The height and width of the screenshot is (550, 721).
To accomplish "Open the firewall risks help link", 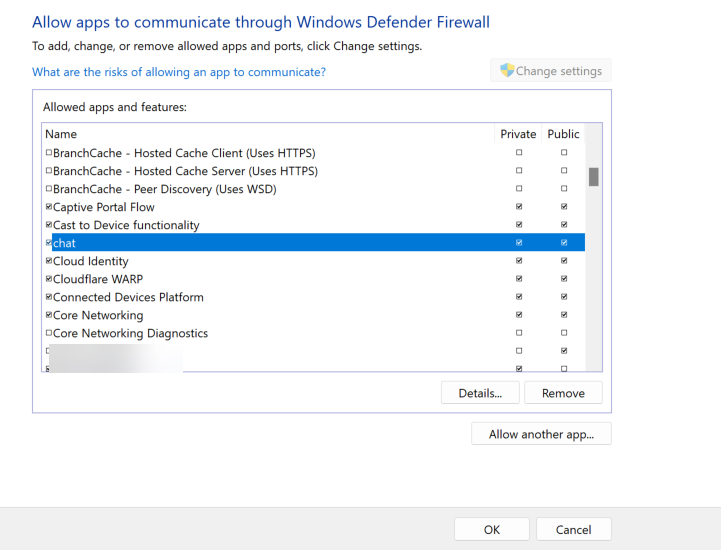I will 179,72.
